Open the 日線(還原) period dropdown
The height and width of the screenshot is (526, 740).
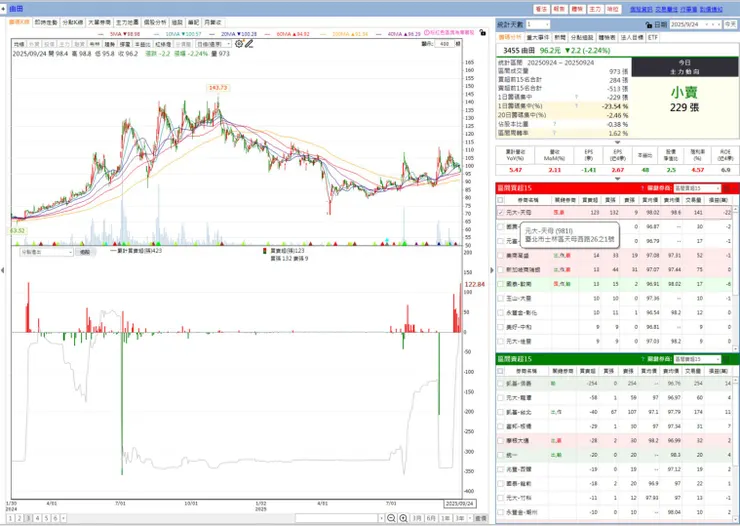coord(214,44)
